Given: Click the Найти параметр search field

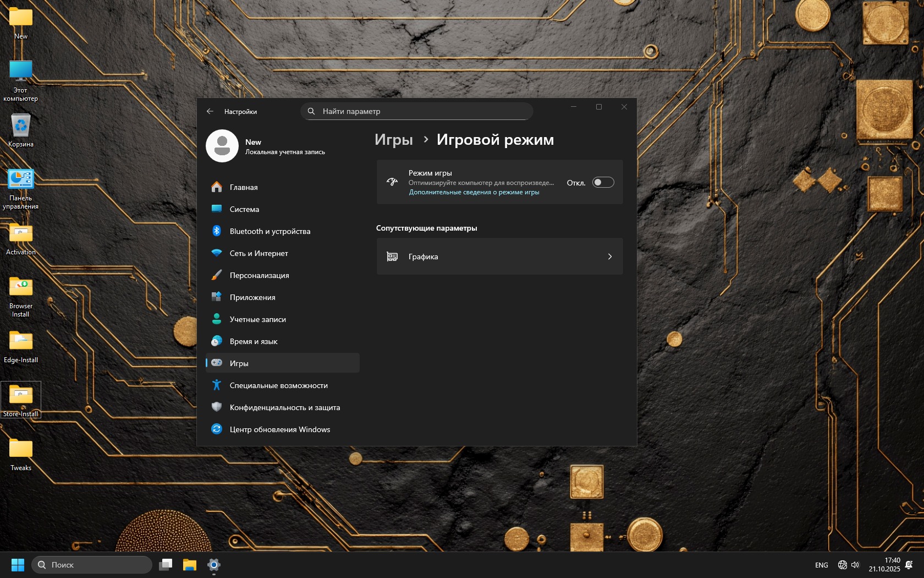Looking at the screenshot, I should point(417,111).
